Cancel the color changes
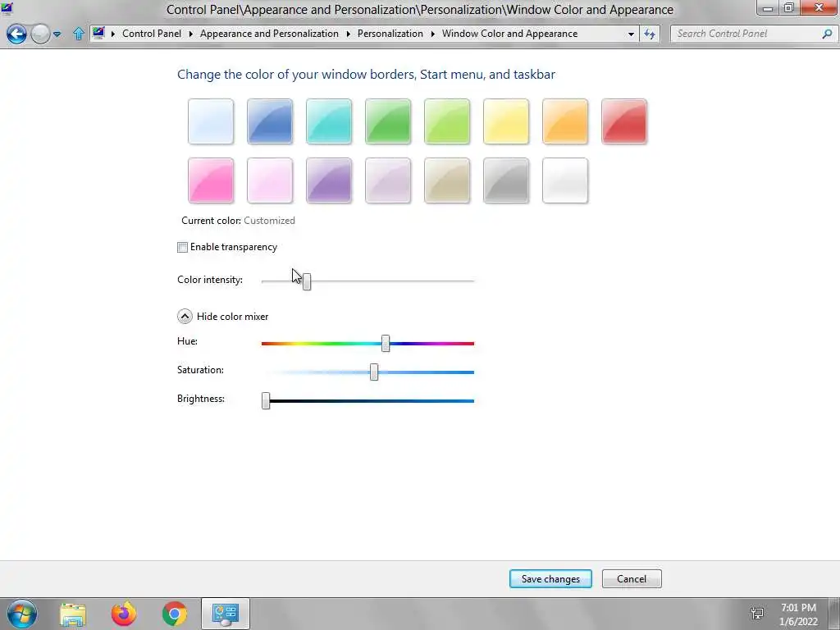The image size is (840, 630). click(x=632, y=578)
